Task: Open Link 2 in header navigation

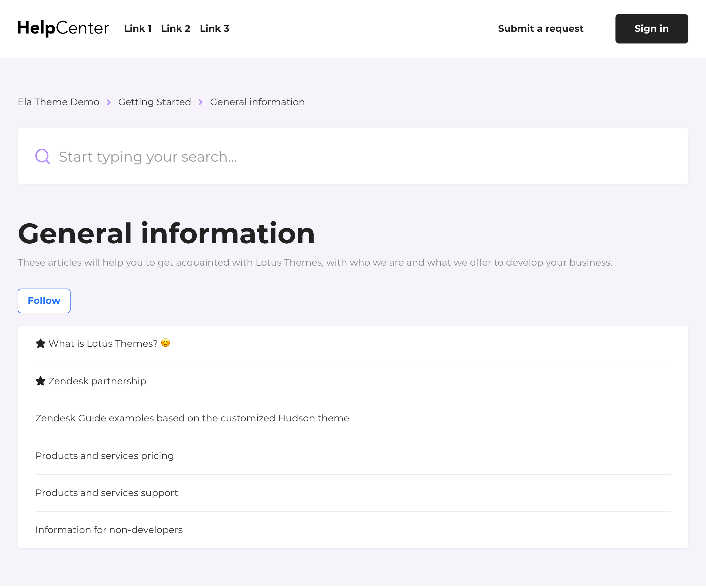Action: [175, 29]
